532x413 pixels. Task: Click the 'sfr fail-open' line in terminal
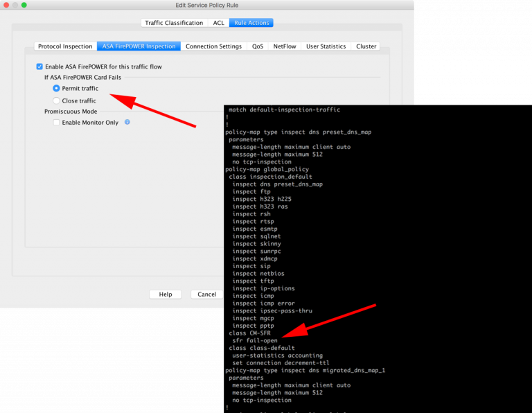coord(255,340)
